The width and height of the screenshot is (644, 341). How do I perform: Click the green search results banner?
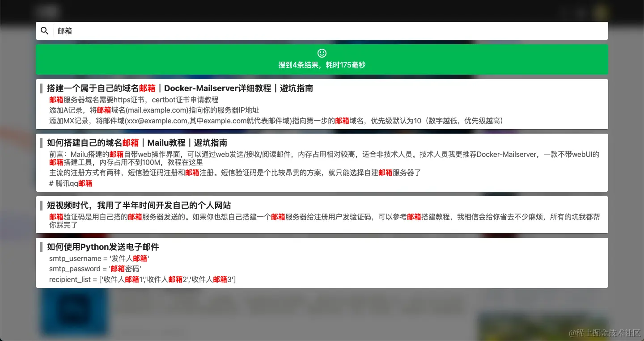click(x=322, y=59)
